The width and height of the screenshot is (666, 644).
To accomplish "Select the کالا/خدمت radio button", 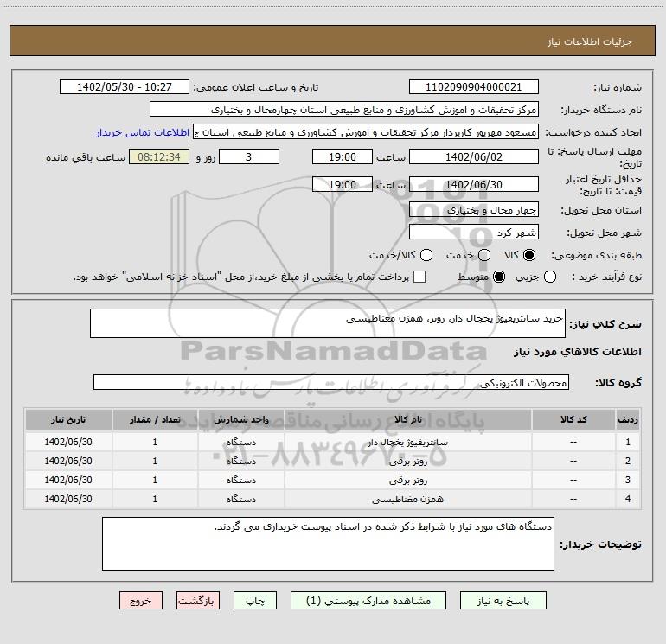I will [426, 255].
